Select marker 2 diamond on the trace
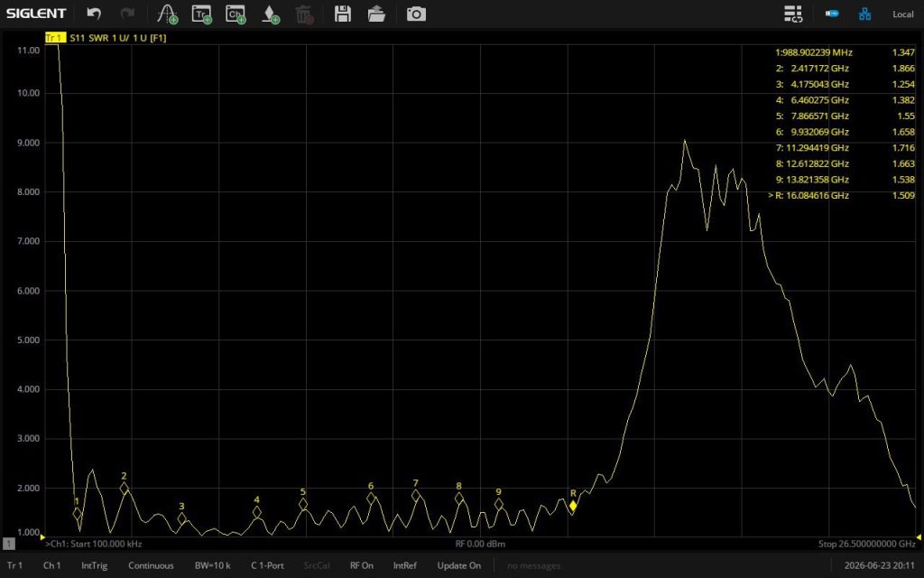924x578 pixels. click(x=124, y=489)
